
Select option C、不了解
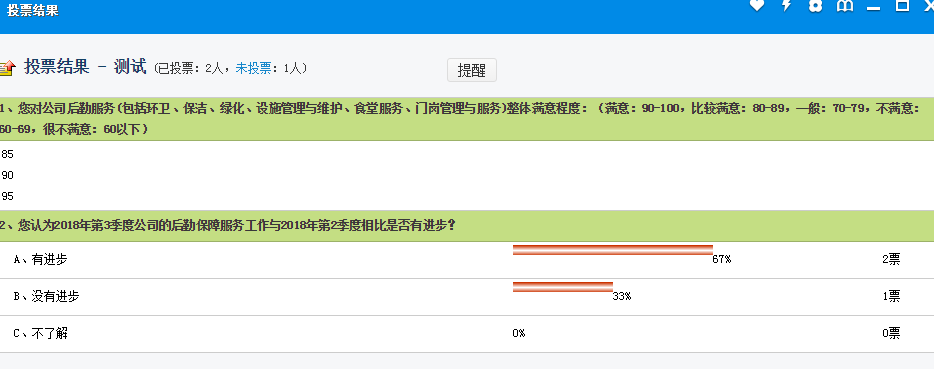click(41, 333)
